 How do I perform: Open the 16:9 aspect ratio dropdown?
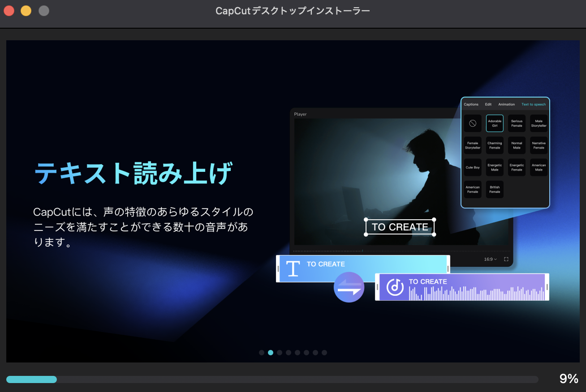tap(490, 259)
